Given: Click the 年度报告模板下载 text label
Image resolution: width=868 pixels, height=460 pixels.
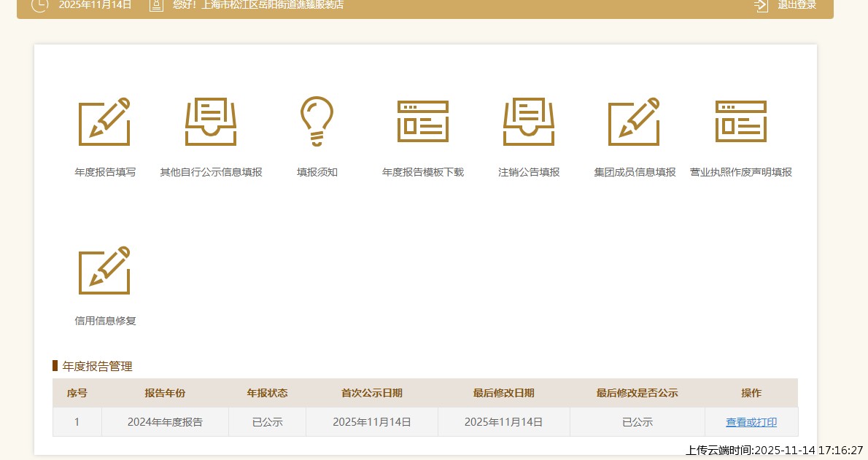Looking at the screenshot, I should 423,173.
